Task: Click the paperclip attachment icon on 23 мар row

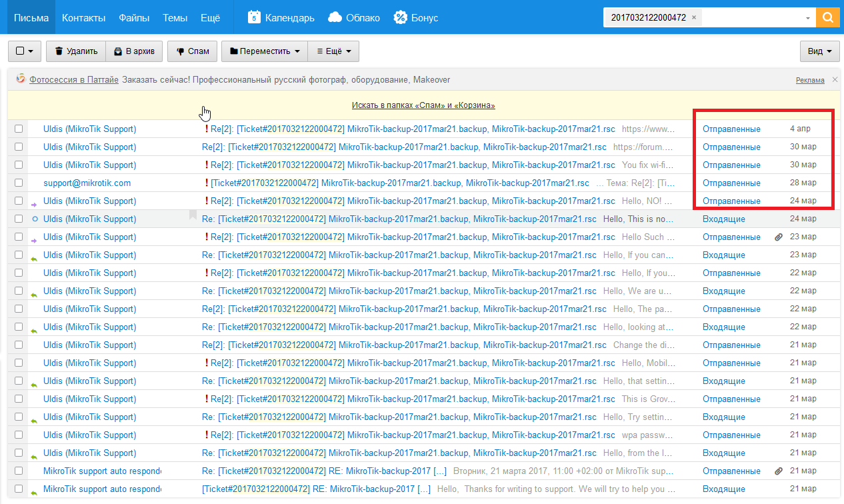Action: coord(778,237)
